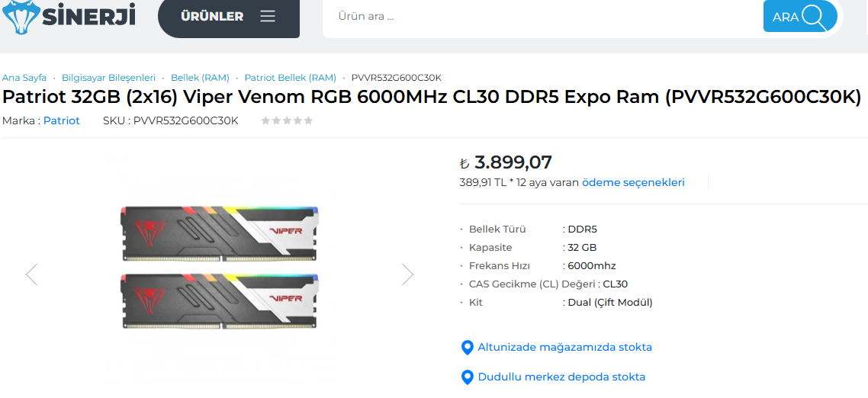Click Altunizade mağazamızda stokta link
868x398 pixels.
pos(564,347)
